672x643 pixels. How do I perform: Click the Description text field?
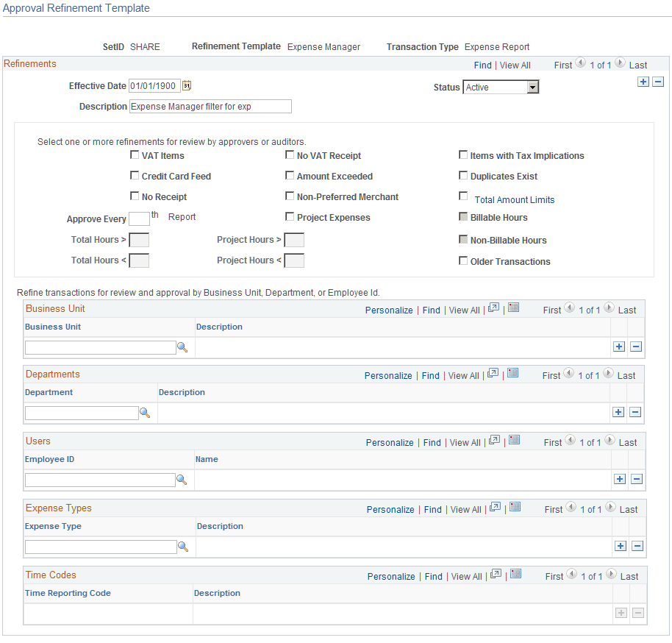coord(210,106)
